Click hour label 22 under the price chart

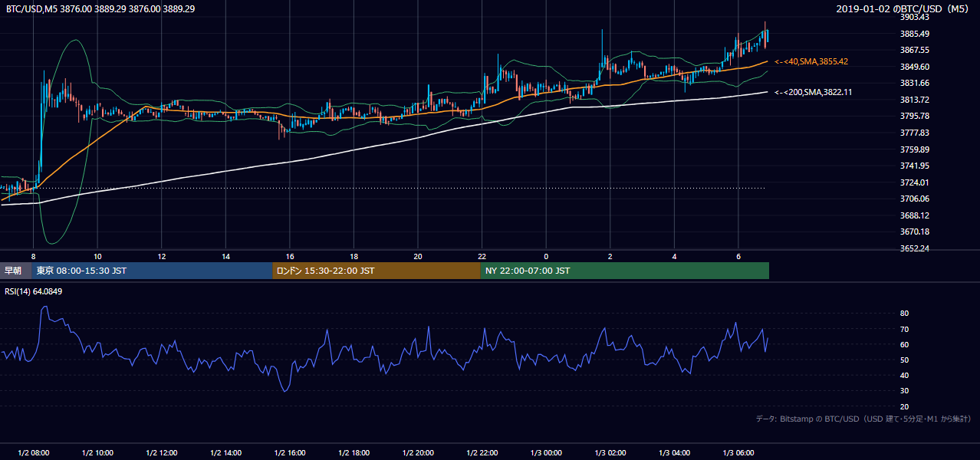click(x=482, y=256)
